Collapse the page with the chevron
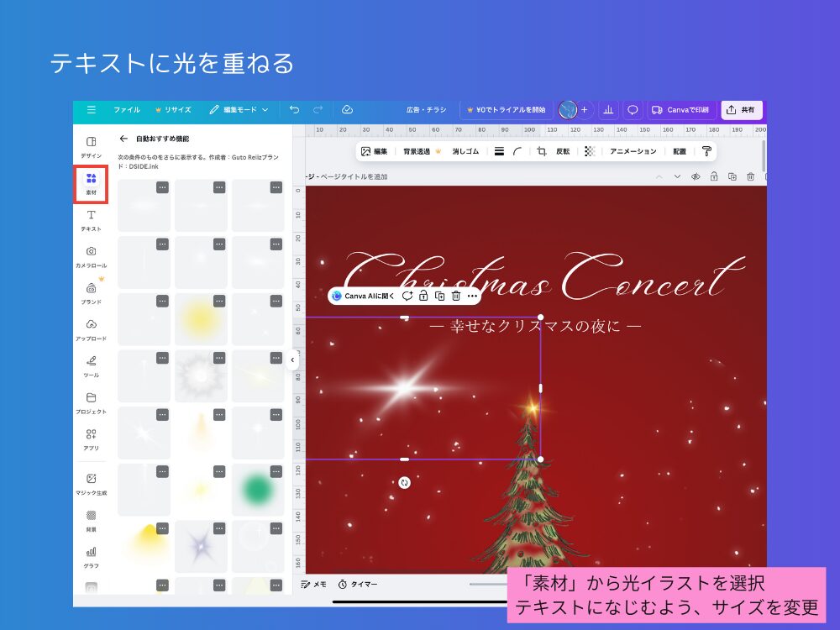Screen dimensions: 840x630 pyautogui.click(x=678, y=176)
